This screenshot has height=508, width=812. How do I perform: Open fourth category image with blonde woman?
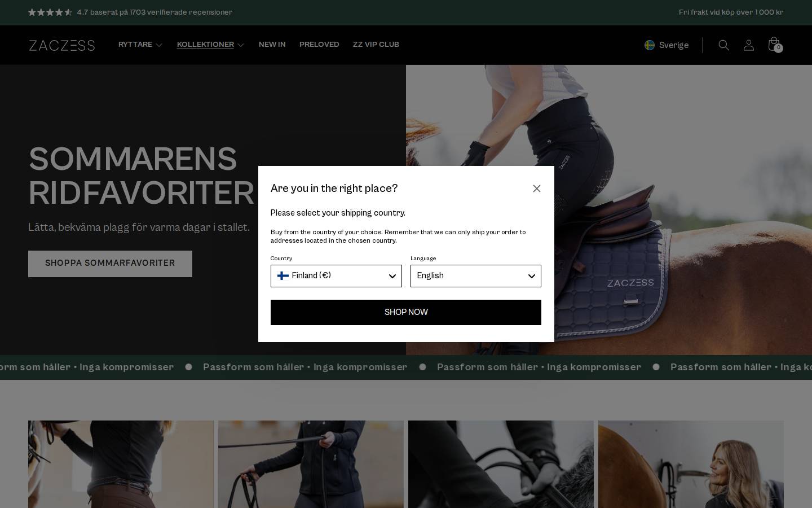pos(691,464)
